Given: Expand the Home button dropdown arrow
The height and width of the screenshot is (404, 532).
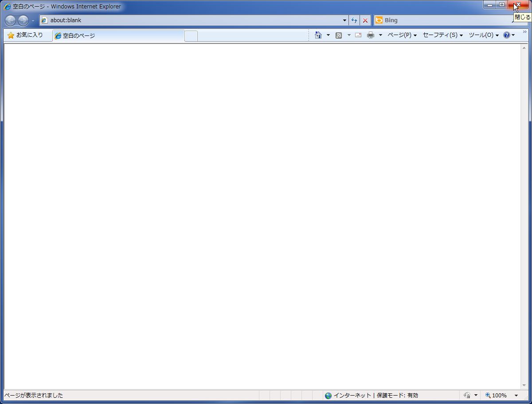Looking at the screenshot, I should point(329,35).
